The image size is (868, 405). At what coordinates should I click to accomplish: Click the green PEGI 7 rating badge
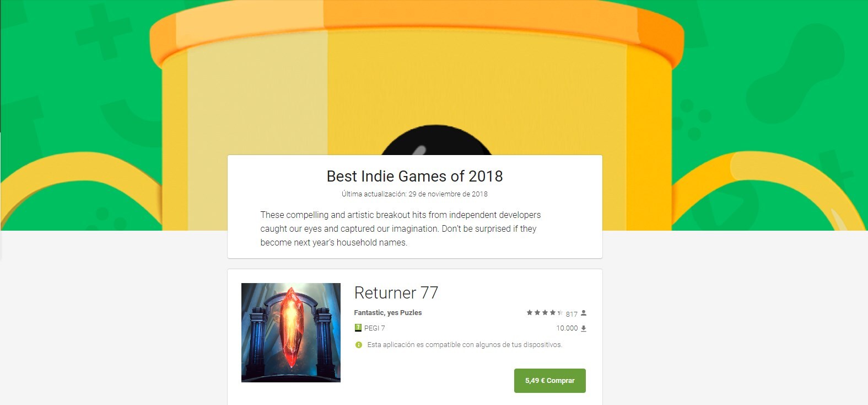click(x=358, y=328)
